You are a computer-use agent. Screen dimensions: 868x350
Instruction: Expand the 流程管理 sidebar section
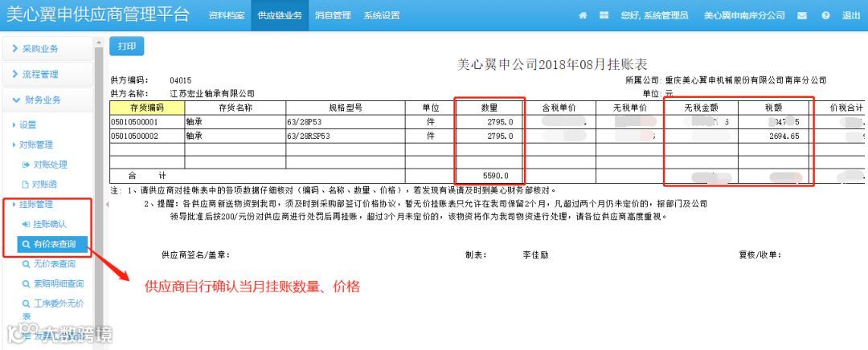click(x=47, y=74)
